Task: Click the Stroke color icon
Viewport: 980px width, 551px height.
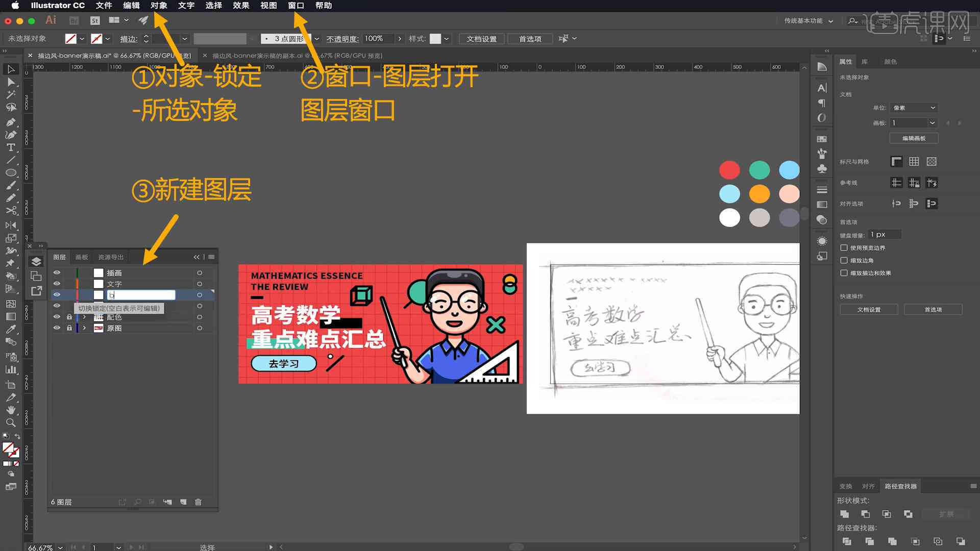Action: 97,38
